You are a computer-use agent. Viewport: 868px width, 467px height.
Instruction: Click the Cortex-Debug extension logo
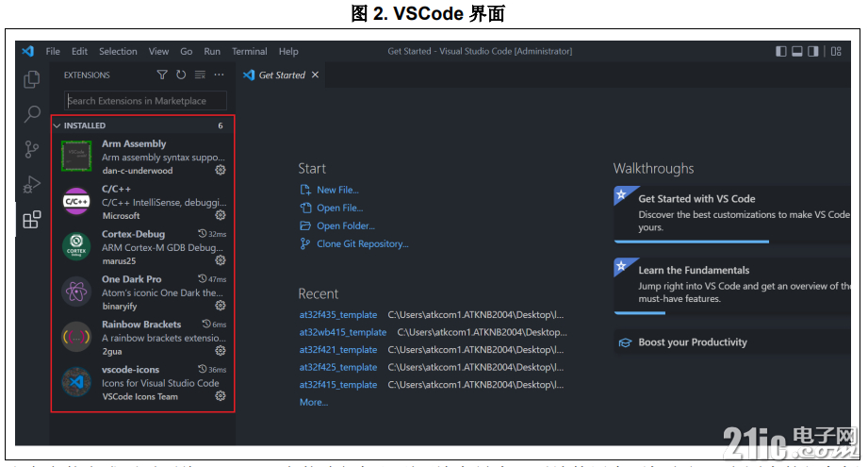(76, 246)
